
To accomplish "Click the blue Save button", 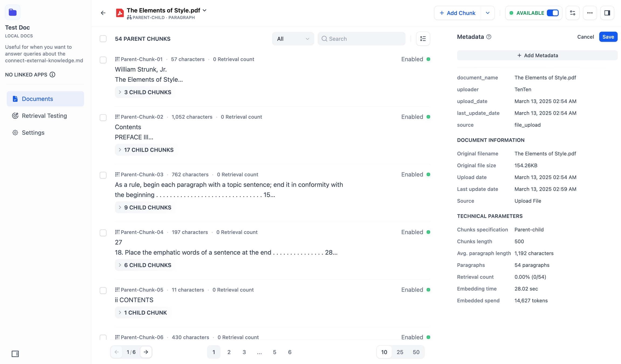I will pos(608,37).
